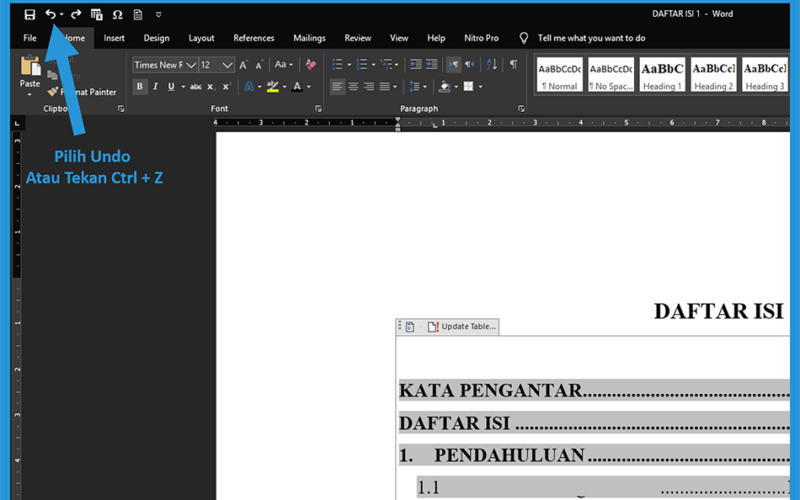The height and width of the screenshot is (500, 800).
Task: Apply the yellow text highlight color
Action: coord(273,87)
